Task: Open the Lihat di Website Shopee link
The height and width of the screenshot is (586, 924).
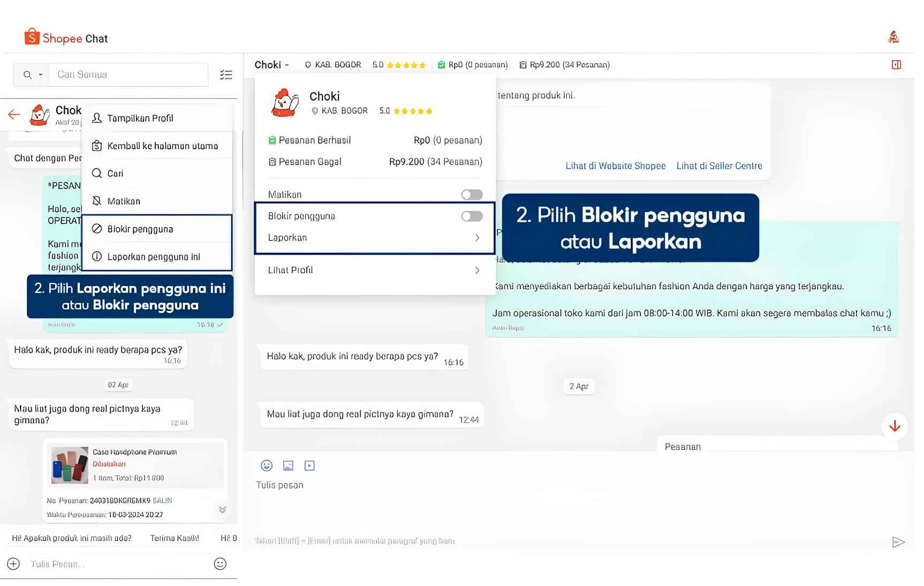Action: click(615, 166)
